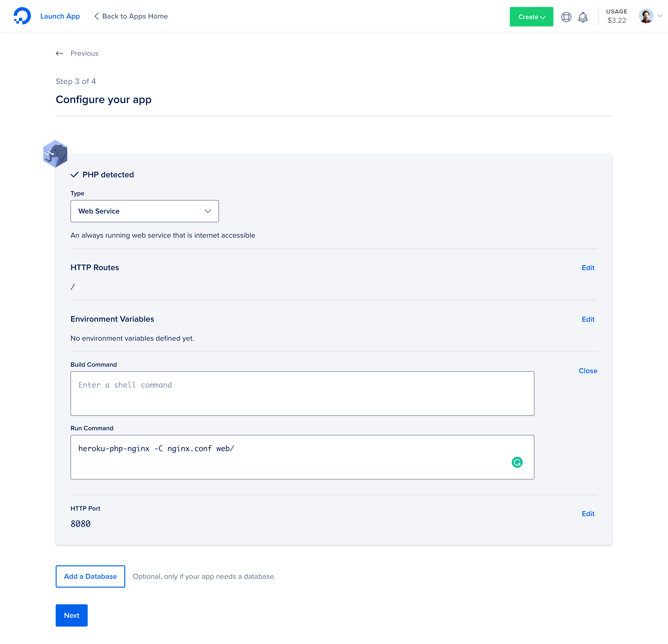The width and height of the screenshot is (668, 644).
Task: Click the Add a Database button
Action: point(90,576)
